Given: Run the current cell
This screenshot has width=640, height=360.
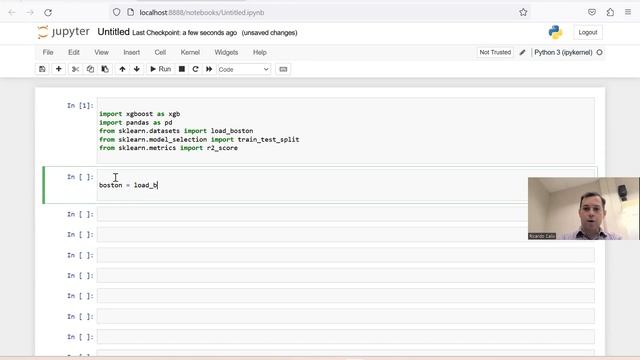Looking at the screenshot, I should coord(160,69).
